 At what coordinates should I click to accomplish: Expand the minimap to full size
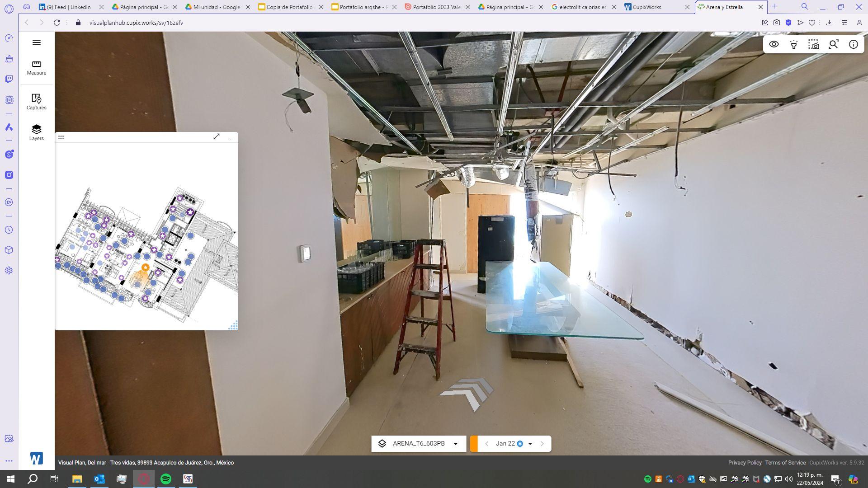pos(217,136)
